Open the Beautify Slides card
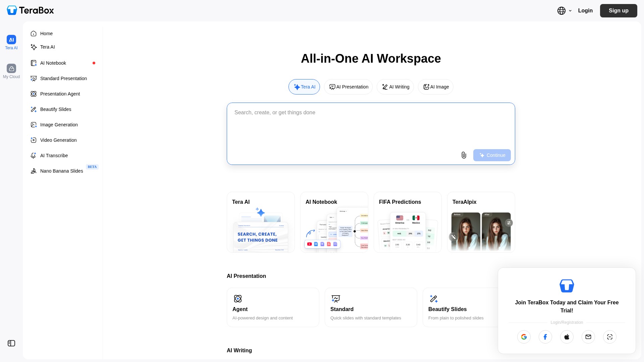644x362 pixels. click(x=460, y=307)
